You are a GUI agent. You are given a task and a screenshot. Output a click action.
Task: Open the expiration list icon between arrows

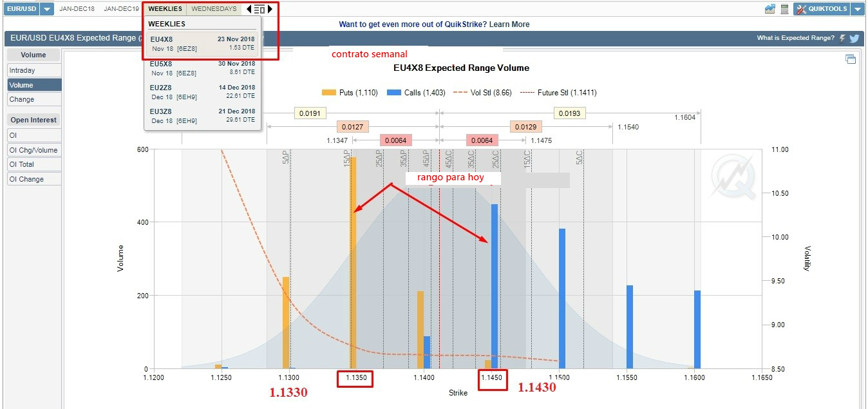click(259, 9)
